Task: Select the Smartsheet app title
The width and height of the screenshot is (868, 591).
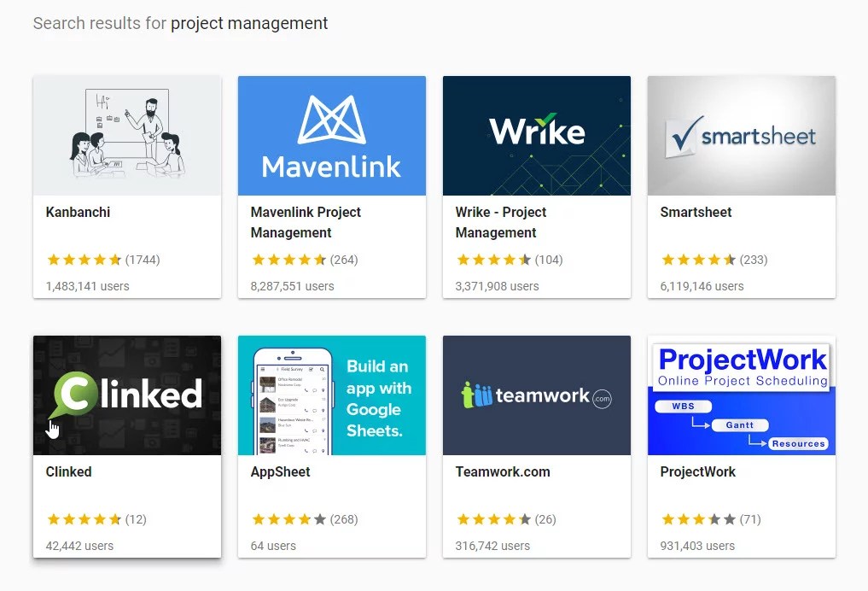Action: [696, 212]
